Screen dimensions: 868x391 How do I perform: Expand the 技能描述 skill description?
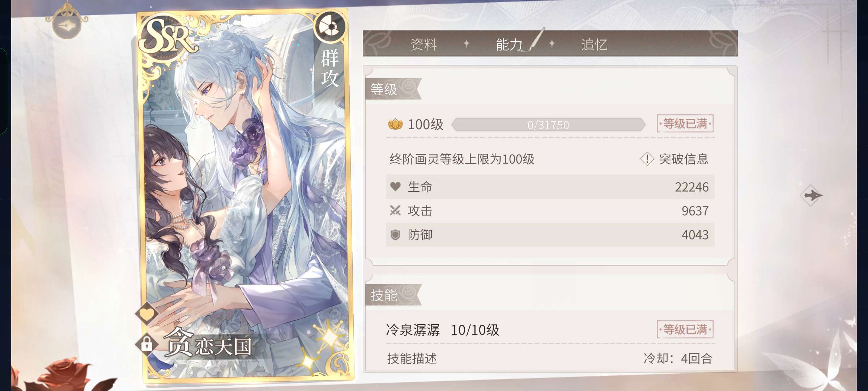(x=412, y=358)
